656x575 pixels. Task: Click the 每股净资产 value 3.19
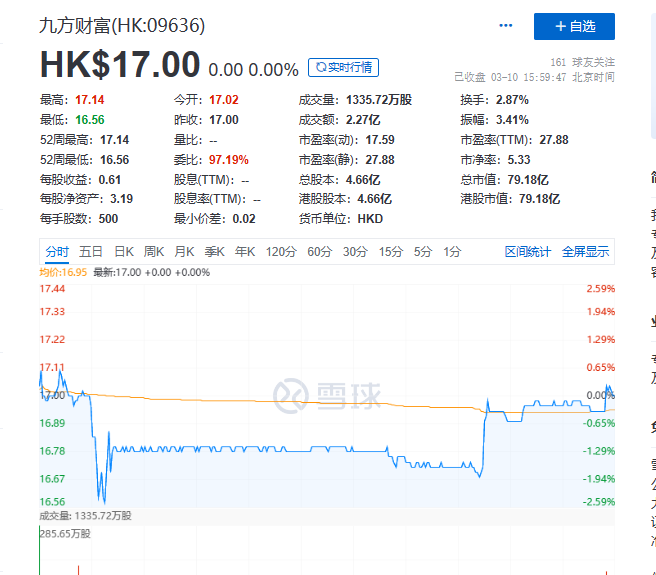pyautogui.click(x=121, y=198)
